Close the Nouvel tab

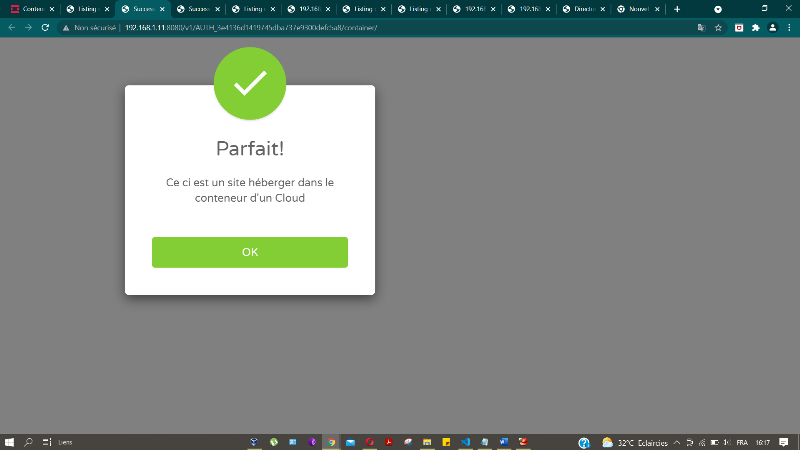click(657, 9)
